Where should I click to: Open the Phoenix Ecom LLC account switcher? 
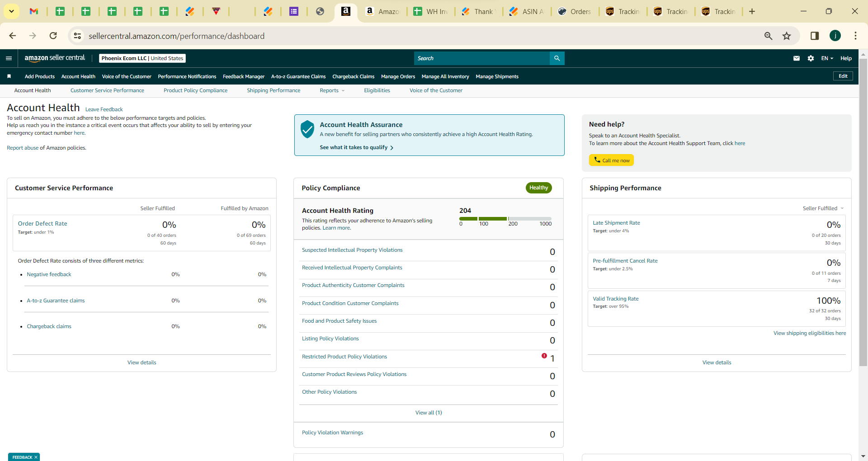(x=142, y=58)
